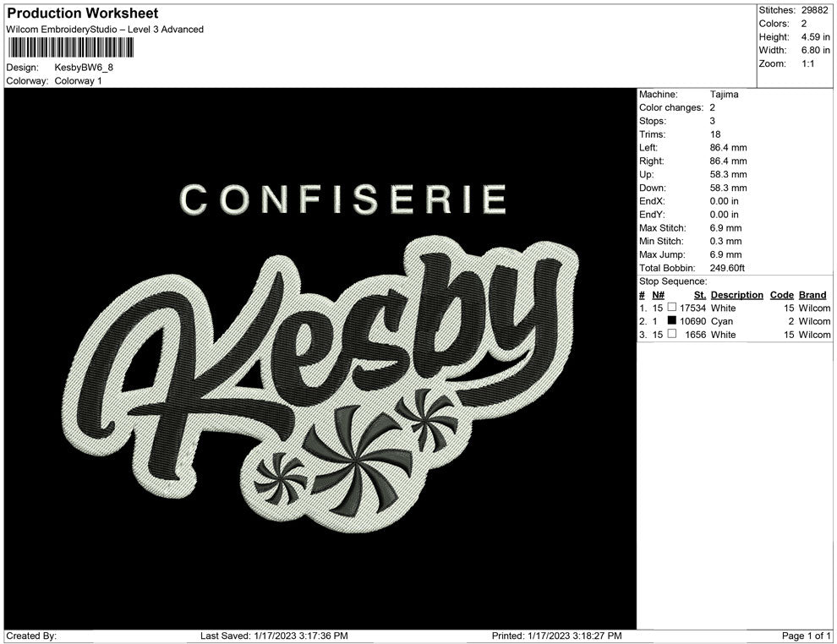This screenshot has height=644, width=837.
Task: Click the "St." column header
Action: (700, 294)
